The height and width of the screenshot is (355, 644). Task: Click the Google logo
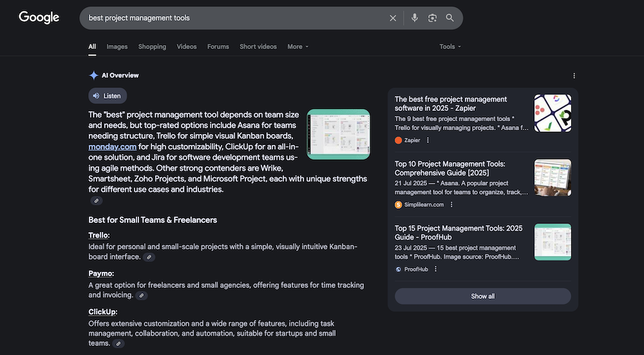[39, 17]
